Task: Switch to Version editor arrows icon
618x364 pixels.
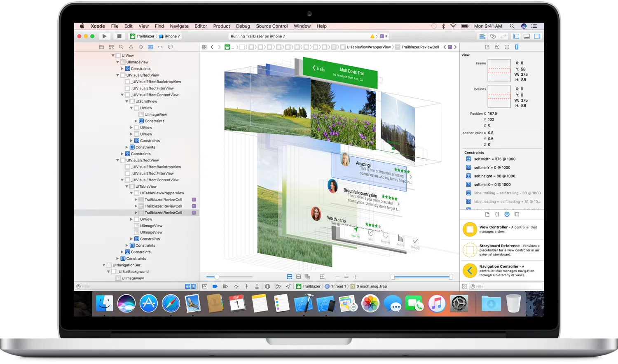Action: pyautogui.click(x=503, y=36)
